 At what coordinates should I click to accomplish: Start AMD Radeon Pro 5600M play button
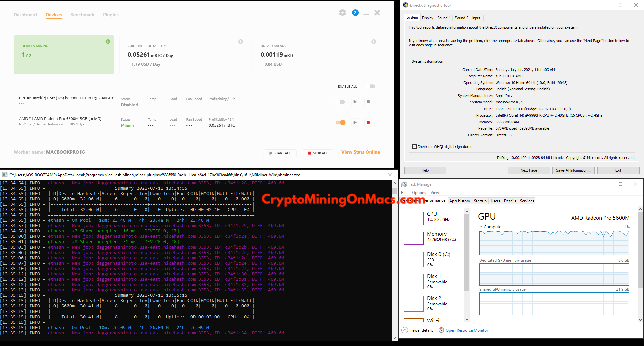[355, 122]
